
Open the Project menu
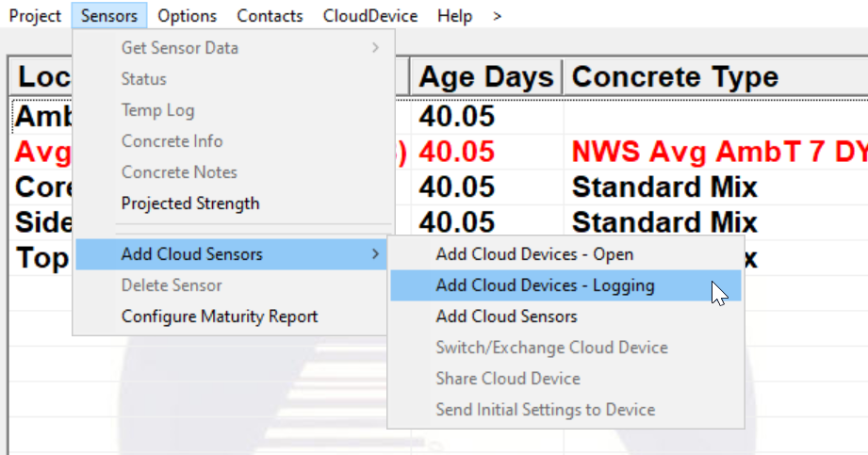[x=35, y=16]
